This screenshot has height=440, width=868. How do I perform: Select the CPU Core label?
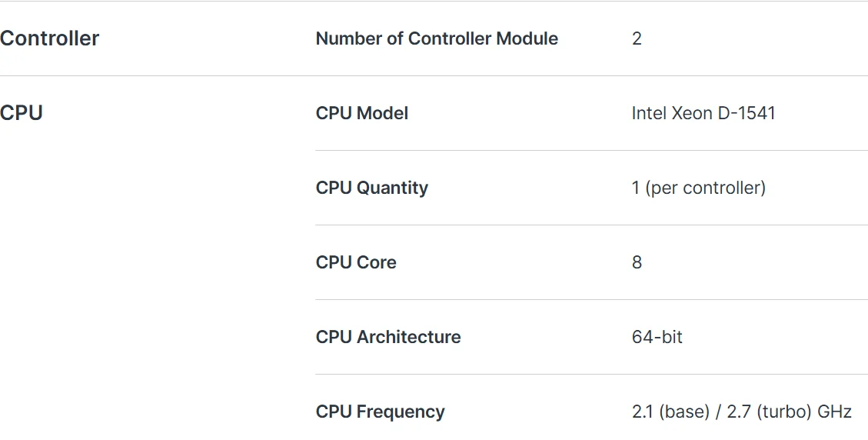click(x=356, y=262)
